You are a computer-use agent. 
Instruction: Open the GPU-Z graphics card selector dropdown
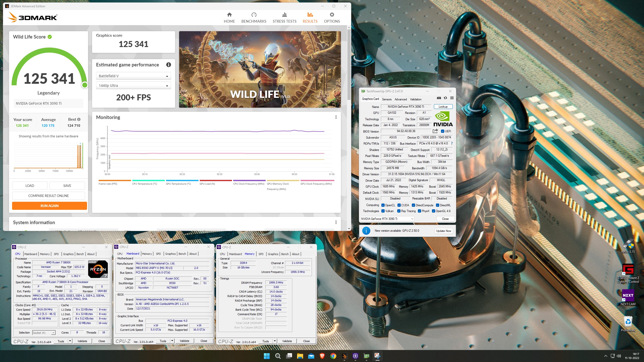tap(387, 219)
